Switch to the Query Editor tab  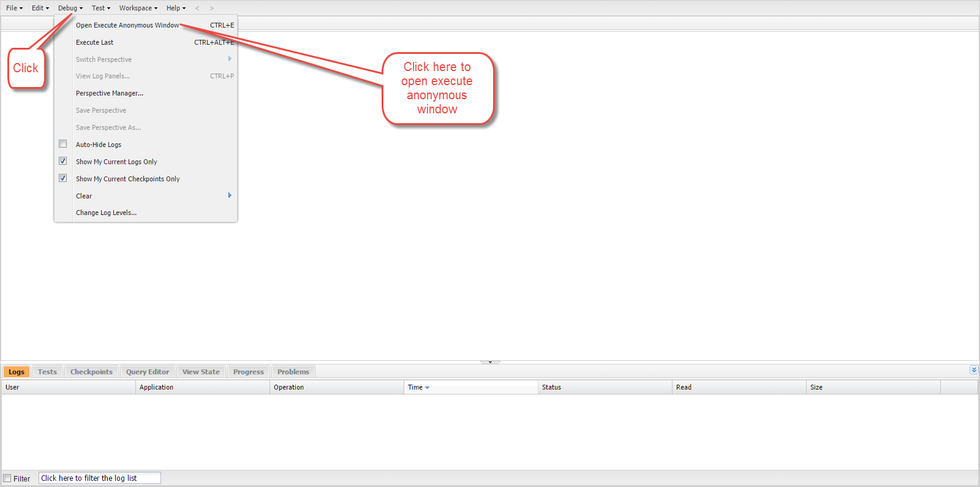(148, 372)
